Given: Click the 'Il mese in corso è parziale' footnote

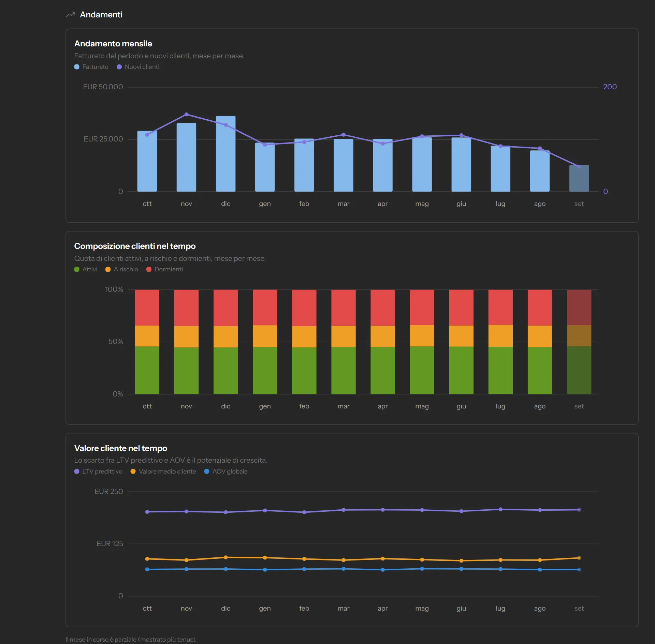Looking at the screenshot, I should [131, 640].
